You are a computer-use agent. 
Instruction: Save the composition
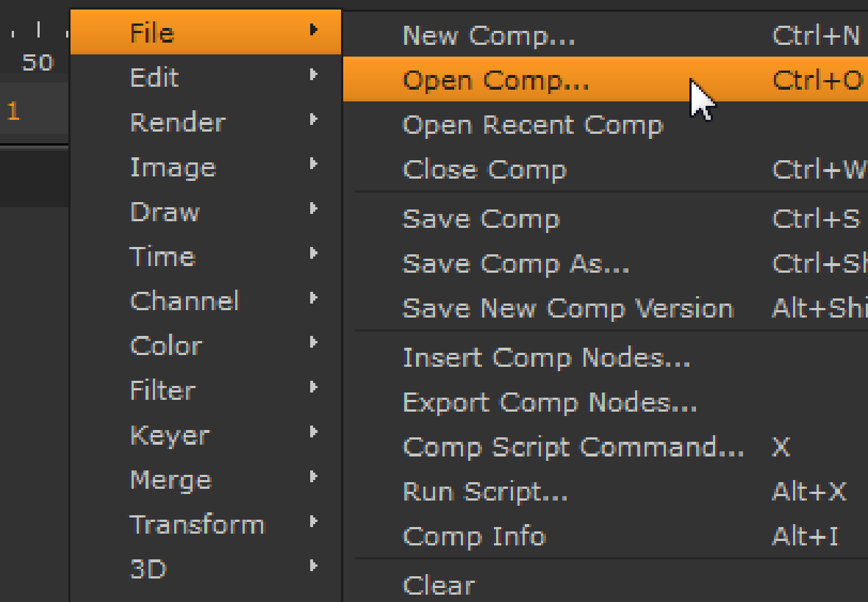click(481, 218)
